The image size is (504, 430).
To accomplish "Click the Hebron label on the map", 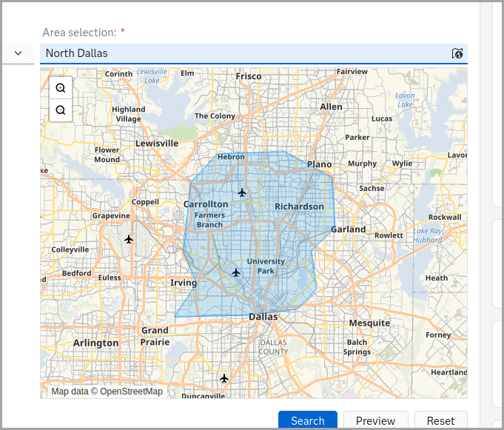I will pyautogui.click(x=231, y=157).
